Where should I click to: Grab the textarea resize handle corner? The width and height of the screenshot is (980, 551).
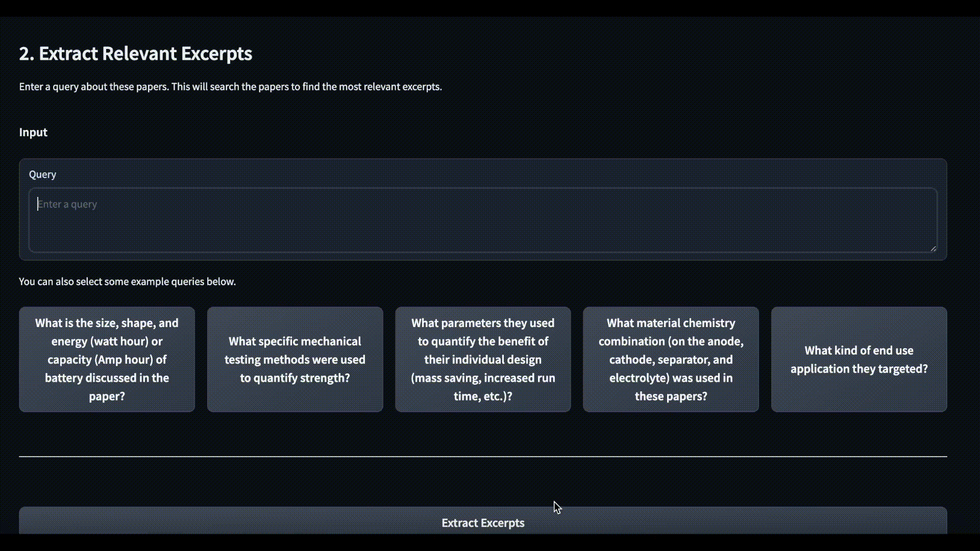click(x=933, y=248)
